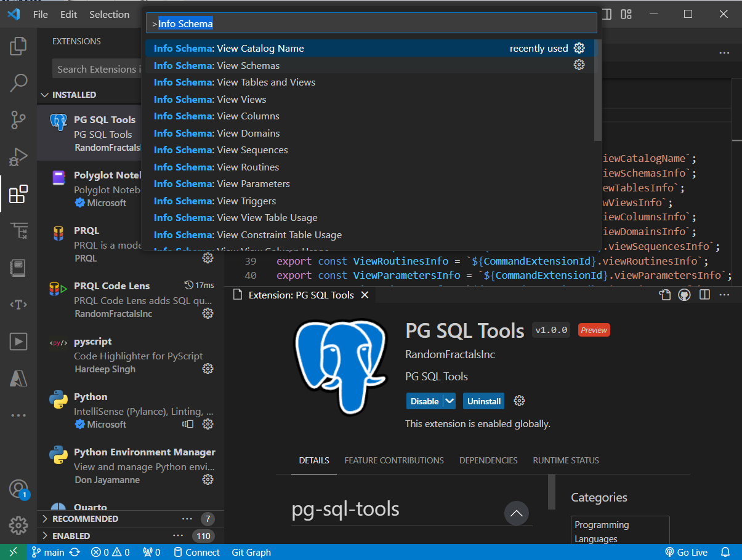Open RandomFractalsInc publisher link on extension page

450,354
